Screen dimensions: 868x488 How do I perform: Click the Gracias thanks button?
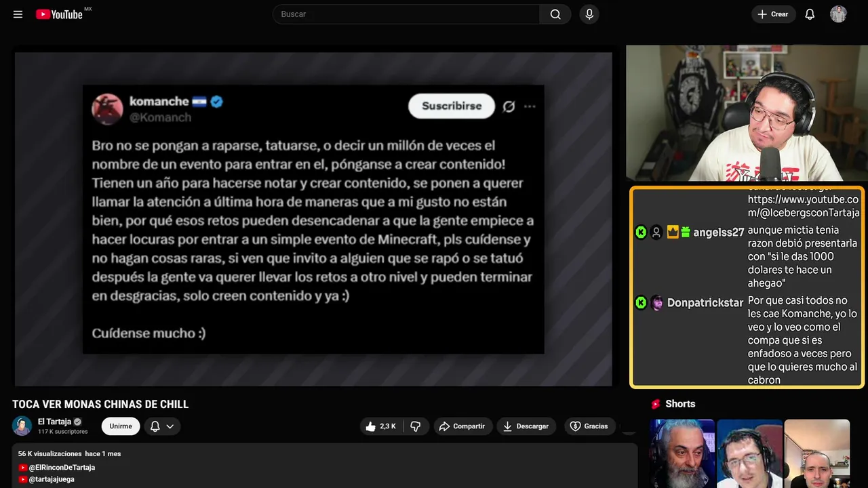coord(589,426)
